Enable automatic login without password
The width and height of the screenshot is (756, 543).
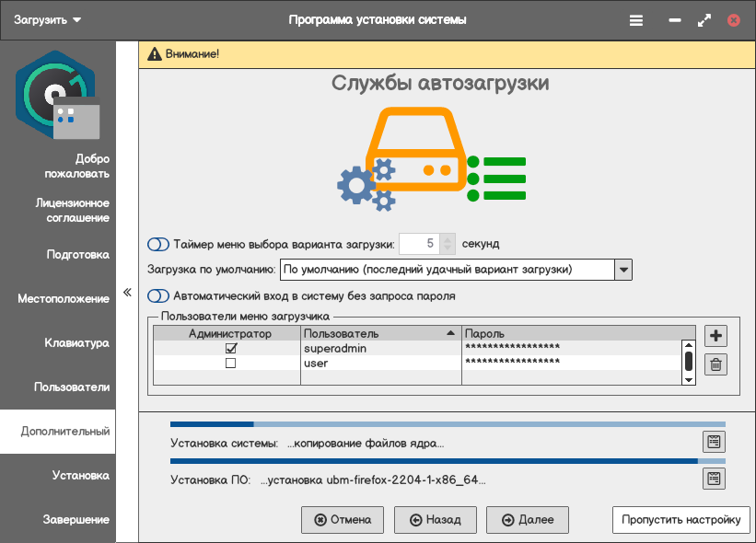[158, 296]
